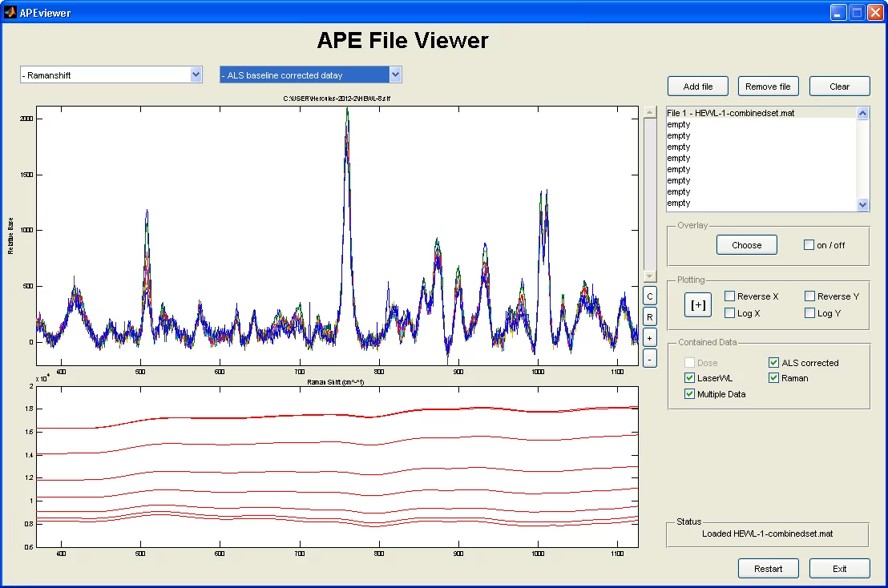Uncheck the Multiple Data checkbox

(689, 394)
